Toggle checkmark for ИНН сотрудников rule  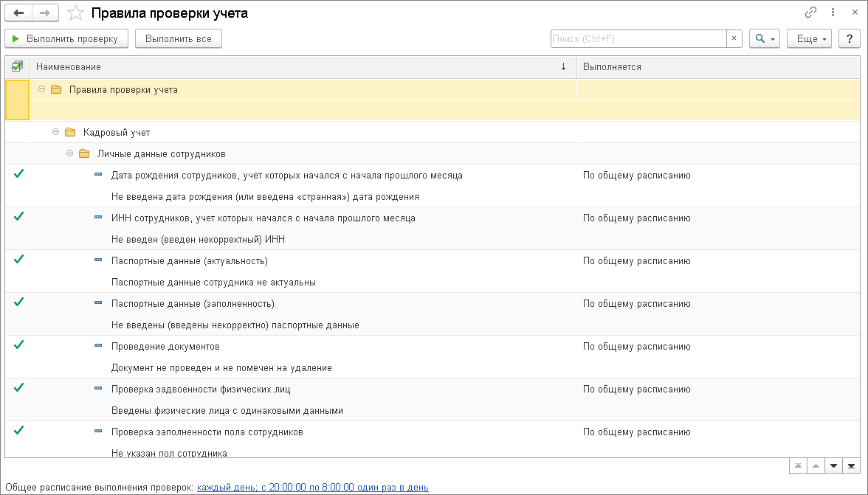click(x=18, y=216)
